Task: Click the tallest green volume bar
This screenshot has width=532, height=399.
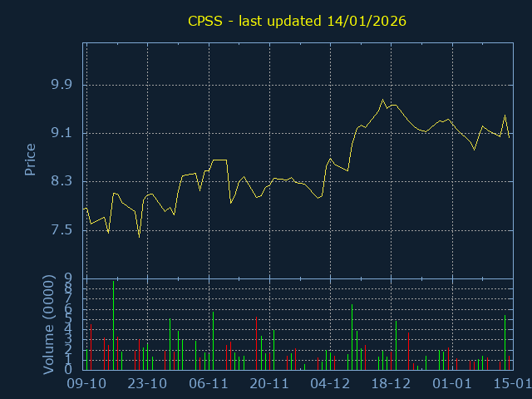Action: click(x=113, y=326)
